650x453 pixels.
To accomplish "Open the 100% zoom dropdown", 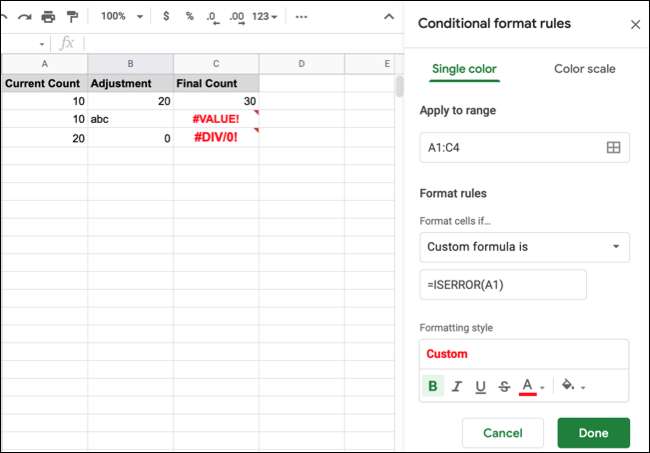I will [x=121, y=17].
